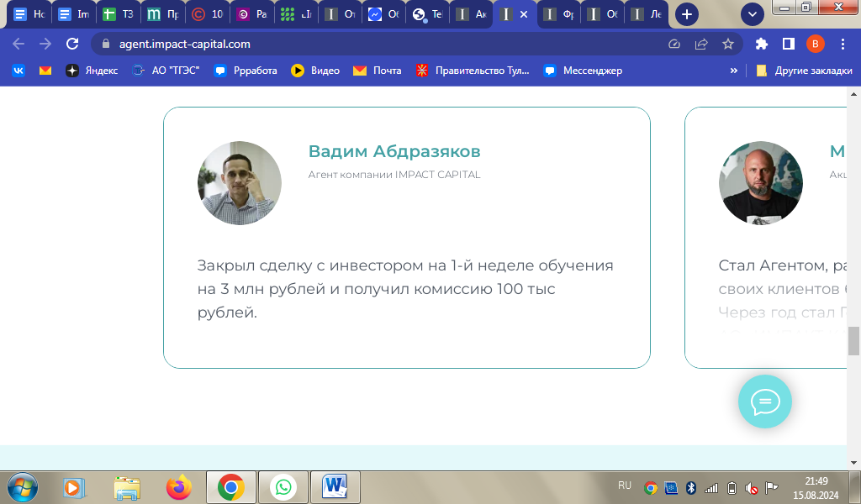Open the share page icon in address bar
Screen dimensions: 861x504
coord(701,44)
